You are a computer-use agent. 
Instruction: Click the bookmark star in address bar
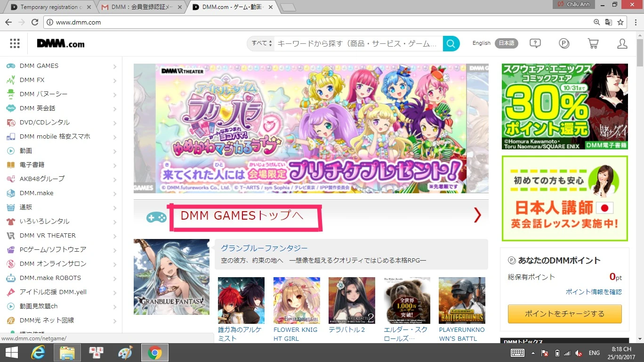tap(620, 22)
